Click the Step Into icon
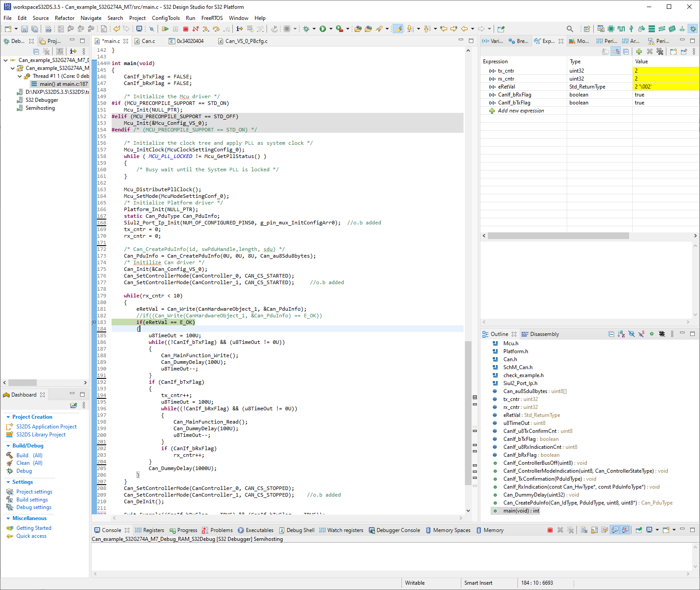The image size is (700, 590). tap(206, 29)
